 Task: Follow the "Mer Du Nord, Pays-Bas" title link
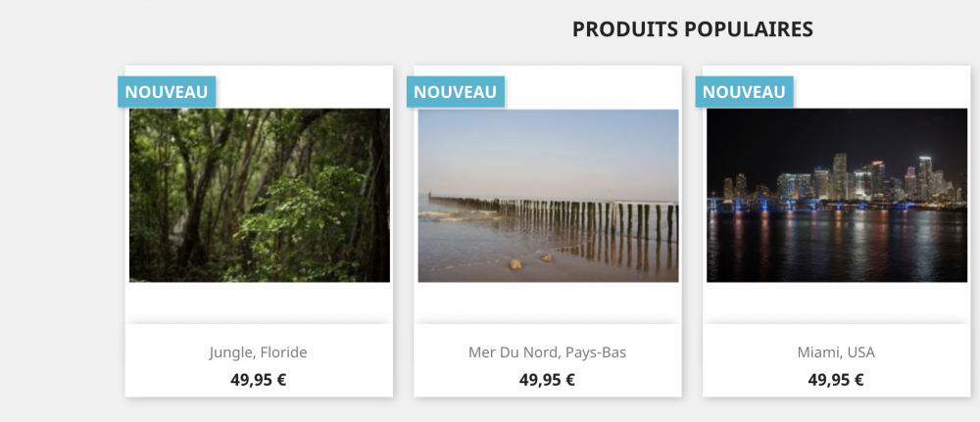coord(547,352)
